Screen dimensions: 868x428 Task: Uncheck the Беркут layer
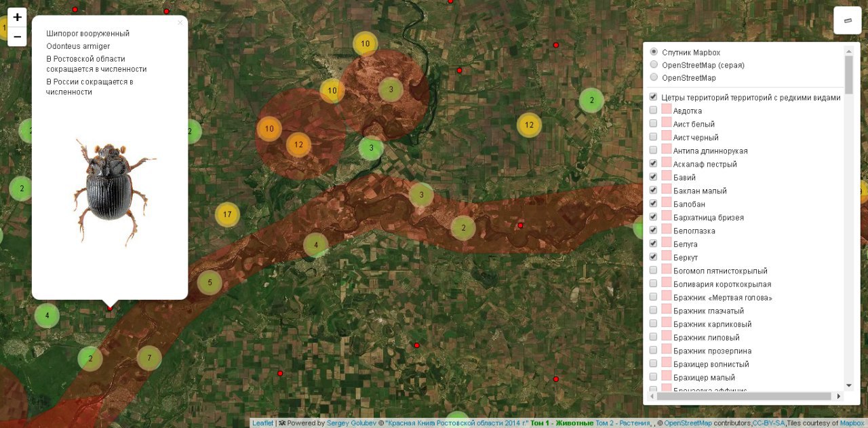click(x=653, y=257)
